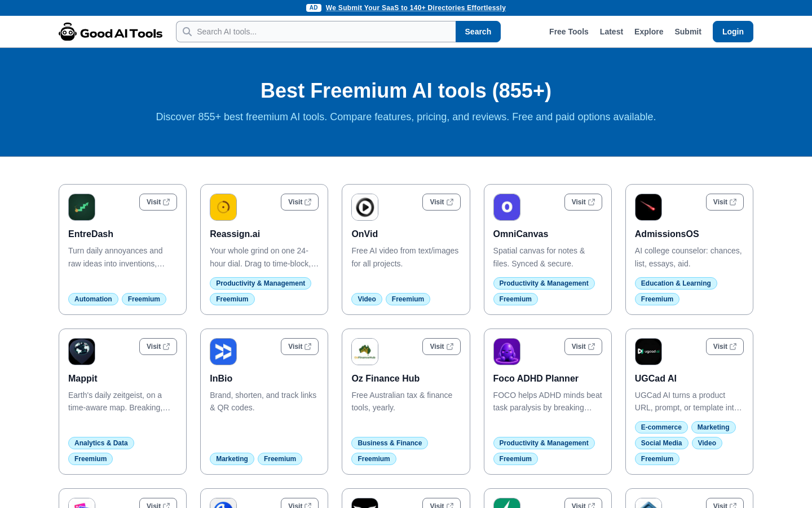Visit the Mappit website

pos(158,347)
